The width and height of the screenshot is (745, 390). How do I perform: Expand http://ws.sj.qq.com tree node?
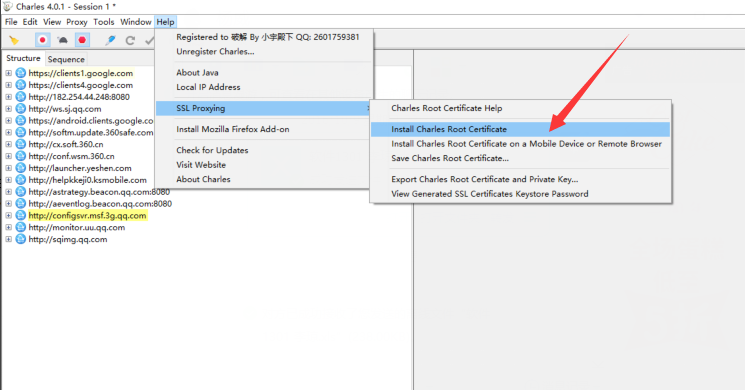click(9, 109)
